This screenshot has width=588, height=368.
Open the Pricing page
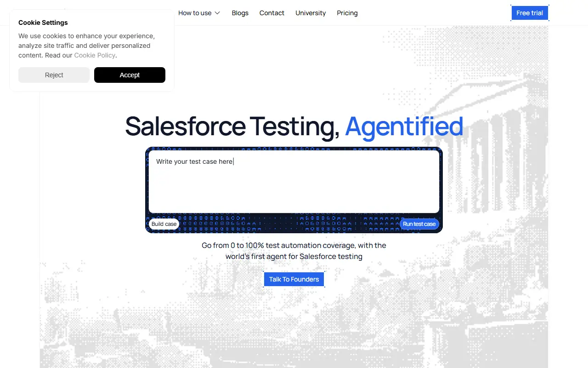click(x=347, y=13)
